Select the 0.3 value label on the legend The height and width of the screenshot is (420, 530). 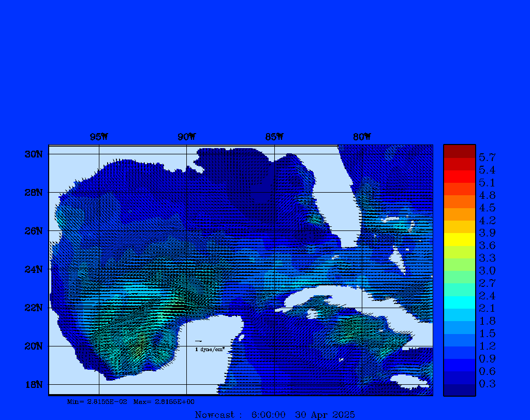click(487, 384)
